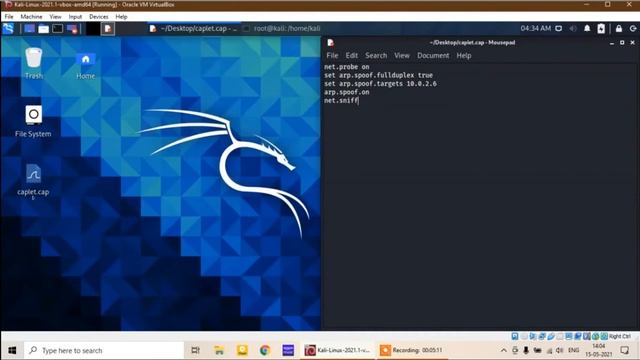Expand Windows hidden tray icons chevron
Viewport: 640px width, 360px height.
pos(504,350)
